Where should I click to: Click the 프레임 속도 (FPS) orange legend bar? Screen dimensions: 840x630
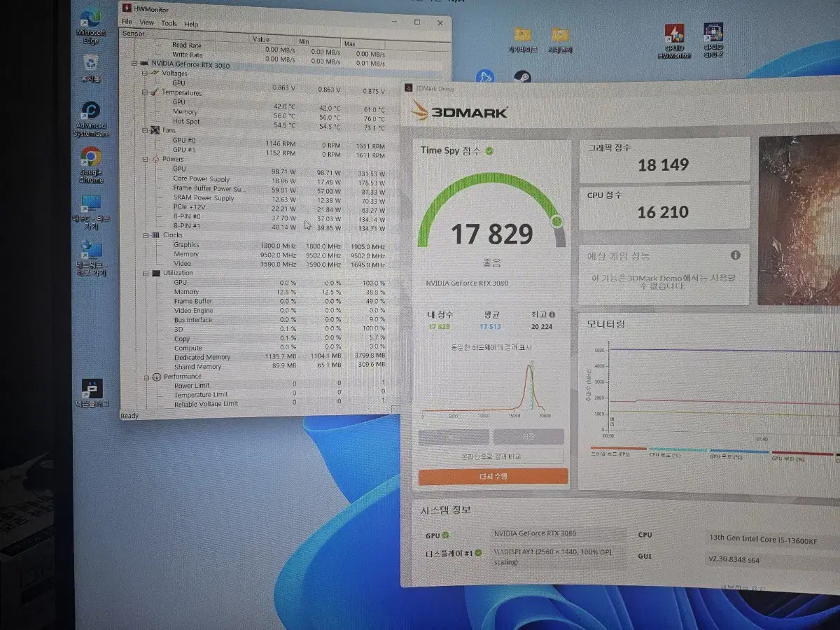coord(619,449)
